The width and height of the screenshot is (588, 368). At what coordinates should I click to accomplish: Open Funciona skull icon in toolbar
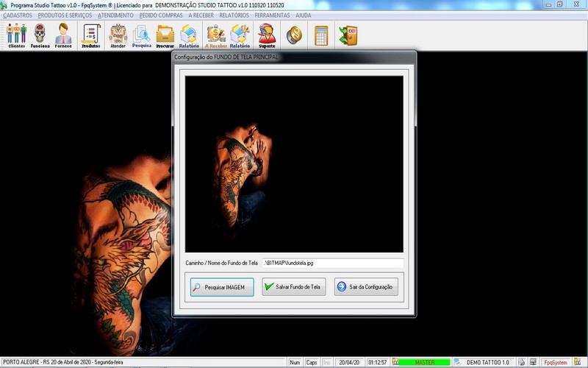point(40,35)
